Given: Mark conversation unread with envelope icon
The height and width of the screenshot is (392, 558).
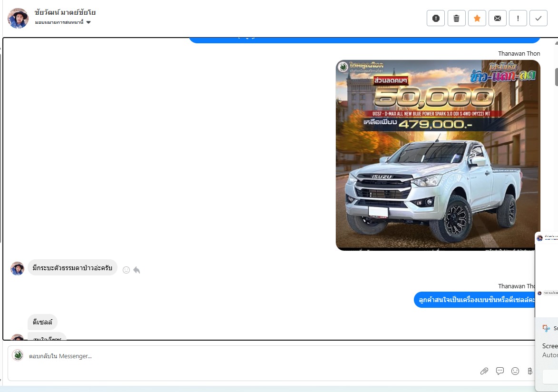Looking at the screenshot, I should [498, 18].
